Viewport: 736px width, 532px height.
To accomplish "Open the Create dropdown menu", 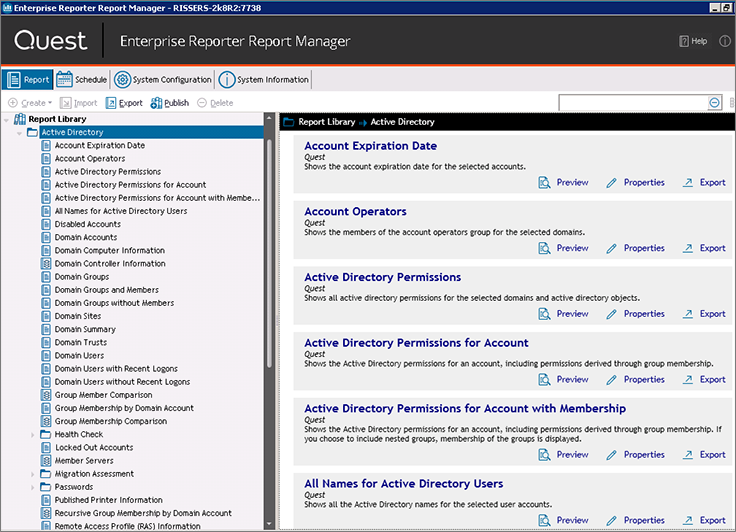I will tap(30, 103).
